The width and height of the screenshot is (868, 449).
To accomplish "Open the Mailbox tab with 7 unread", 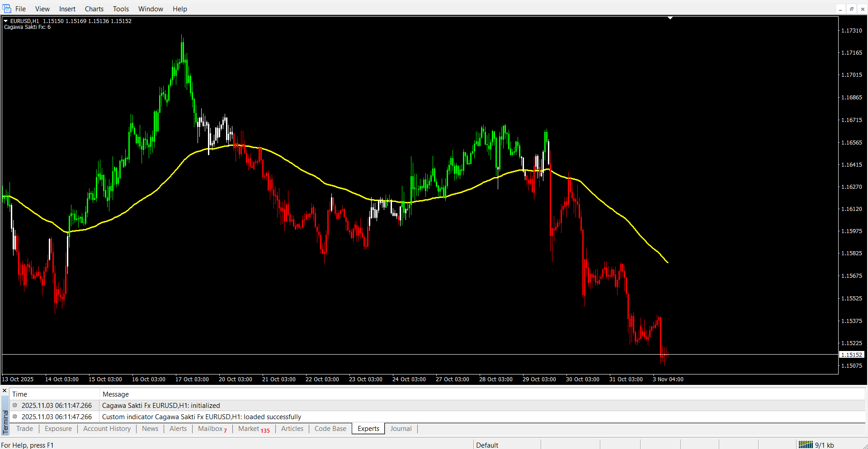I will 212,429.
